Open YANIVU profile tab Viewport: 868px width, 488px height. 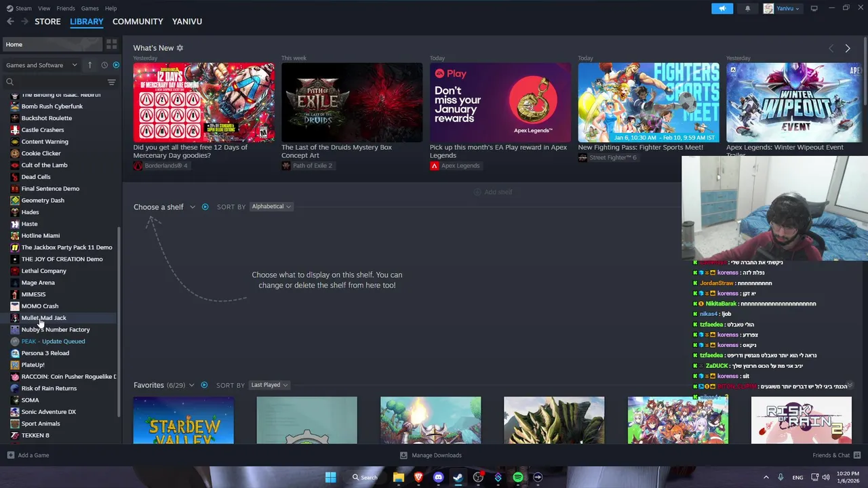tap(187, 22)
